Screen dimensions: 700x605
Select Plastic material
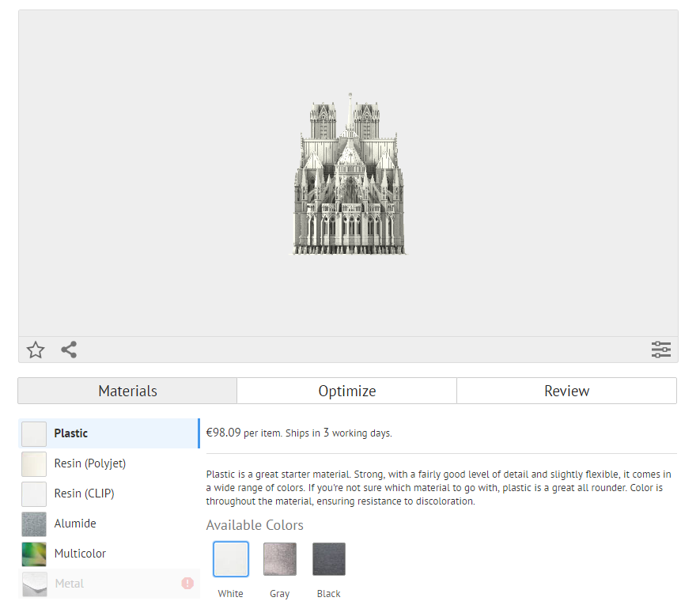click(109, 433)
